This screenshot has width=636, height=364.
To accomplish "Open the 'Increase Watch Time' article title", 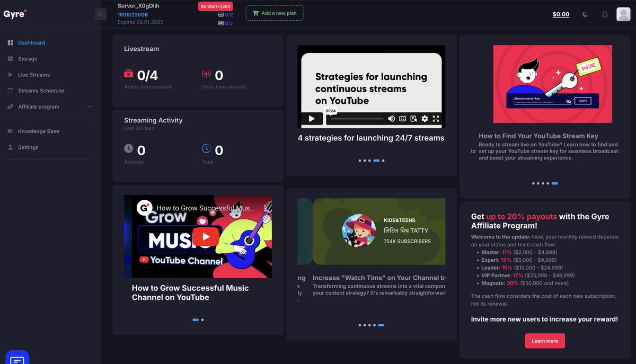I will click(x=379, y=278).
